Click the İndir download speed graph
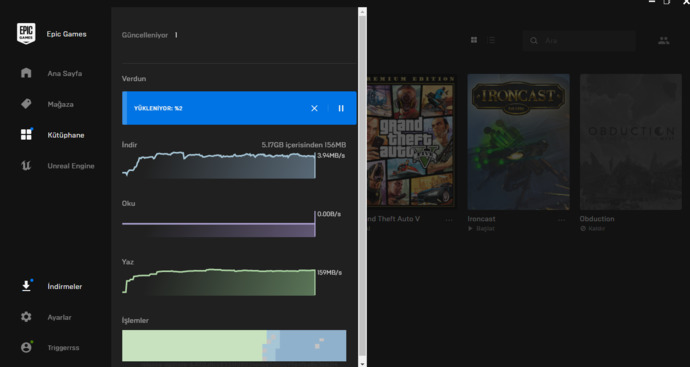690x367 pixels. point(219,165)
